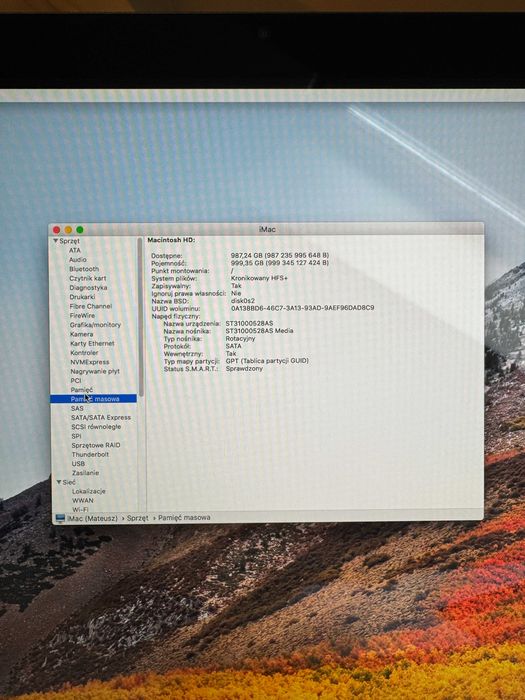The image size is (525, 700).
Task: Click the Punkt montowania: label
Action: click(x=180, y=271)
